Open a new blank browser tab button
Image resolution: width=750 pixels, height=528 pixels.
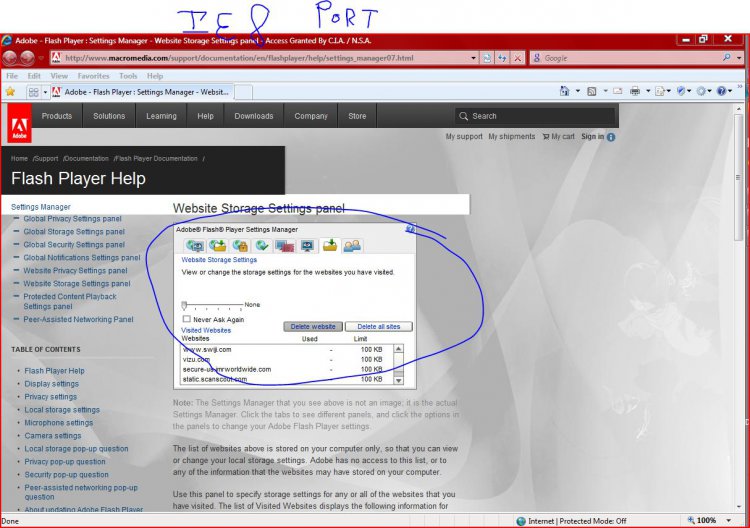click(x=243, y=92)
